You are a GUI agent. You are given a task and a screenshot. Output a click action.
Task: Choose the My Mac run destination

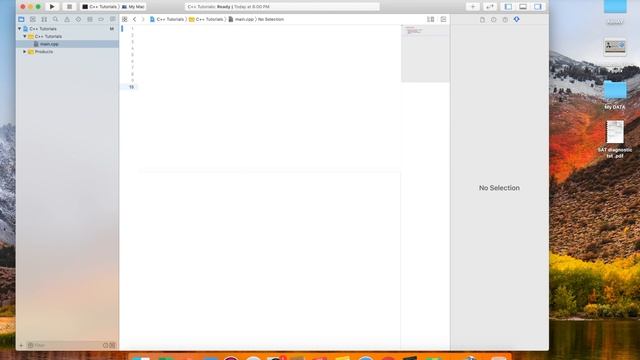coord(133,7)
